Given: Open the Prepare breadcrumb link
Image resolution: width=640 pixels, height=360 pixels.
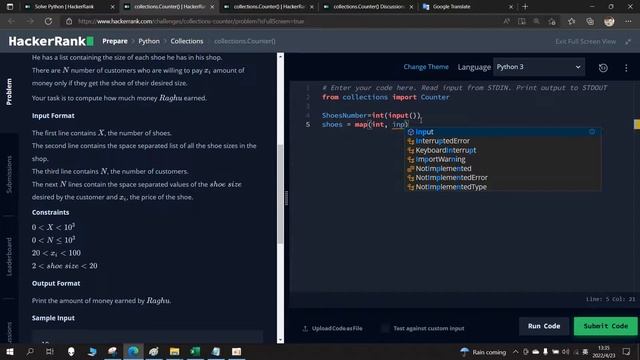Looking at the screenshot, I should (115, 41).
